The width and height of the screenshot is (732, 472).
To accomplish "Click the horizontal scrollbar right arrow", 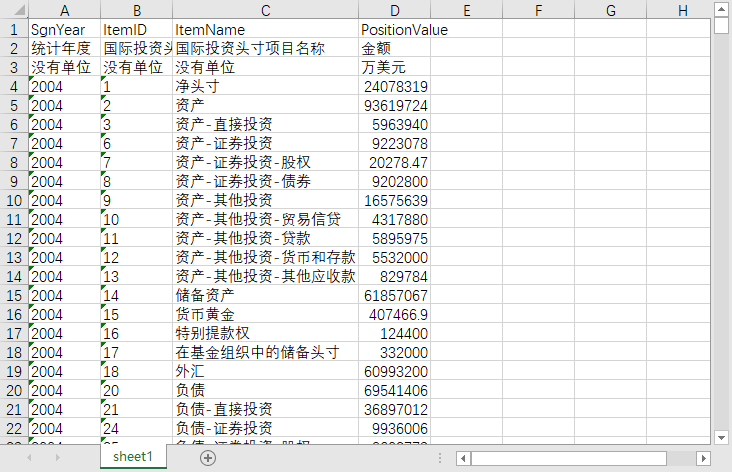I will [703, 458].
